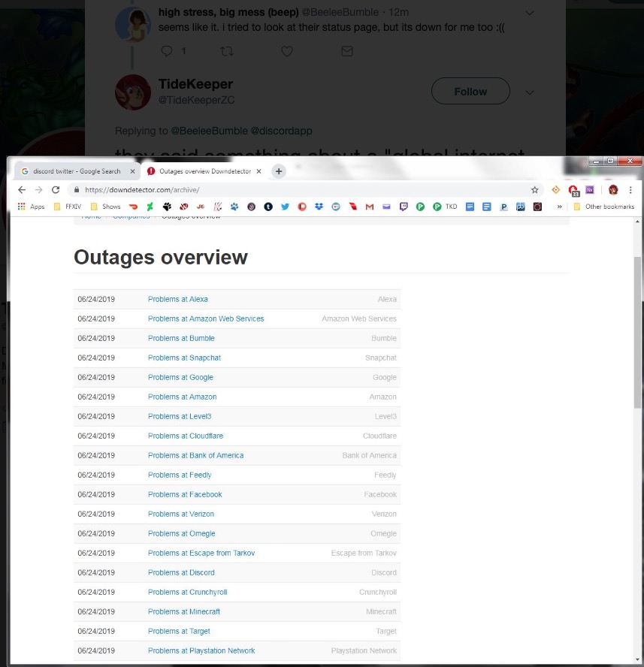
Task: Click the browser forward arrow
Action: click(39, 190)
